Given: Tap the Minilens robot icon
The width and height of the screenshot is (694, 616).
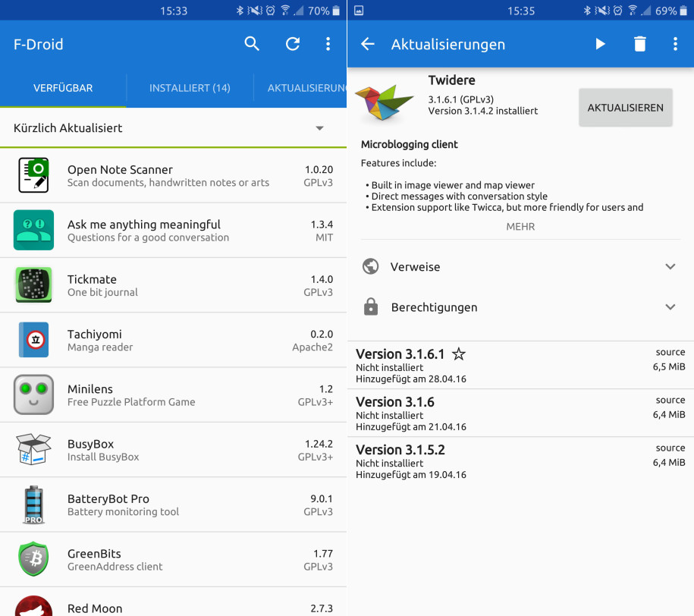Looking at the screenshot, I should [33, 394].
